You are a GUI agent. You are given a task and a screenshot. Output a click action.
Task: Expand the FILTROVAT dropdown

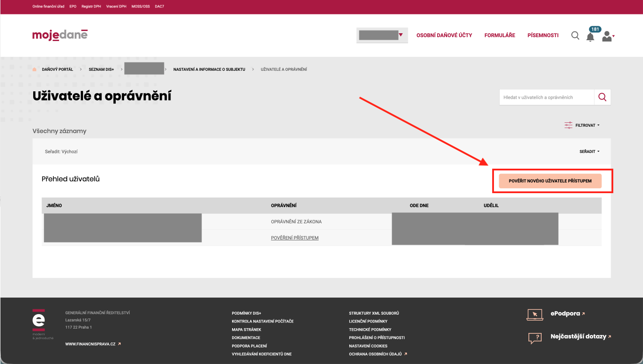tap(587, 125)
